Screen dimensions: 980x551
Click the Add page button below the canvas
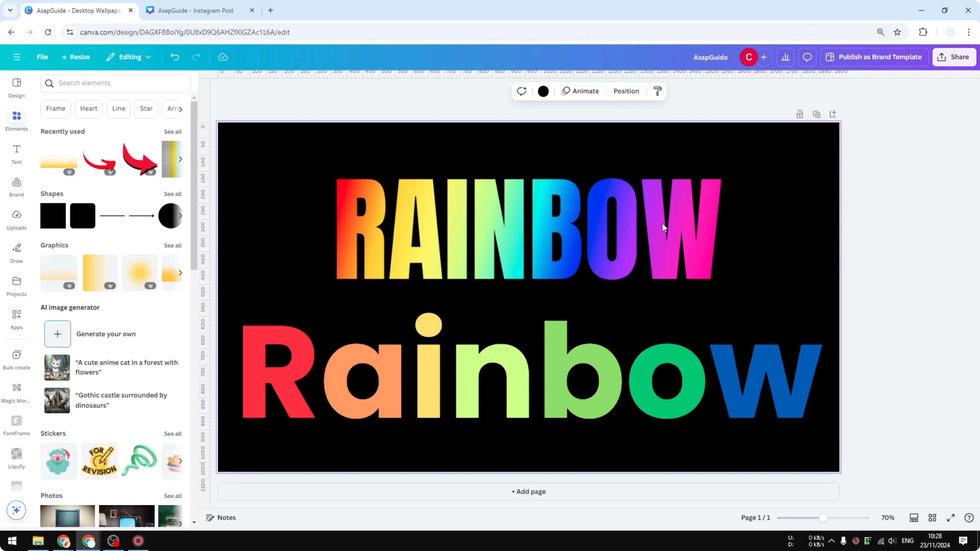click(x=528, y=491)
